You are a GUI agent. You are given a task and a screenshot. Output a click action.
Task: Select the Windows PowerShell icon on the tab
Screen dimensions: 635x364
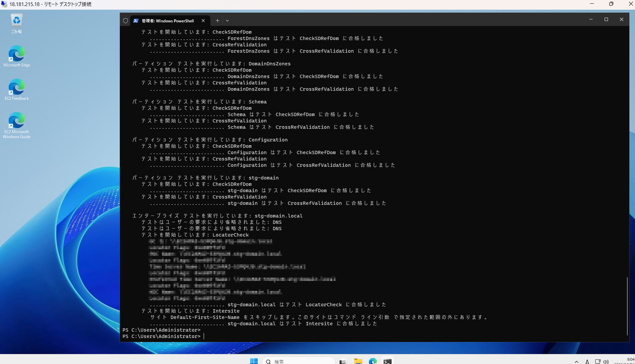[136, 20]
